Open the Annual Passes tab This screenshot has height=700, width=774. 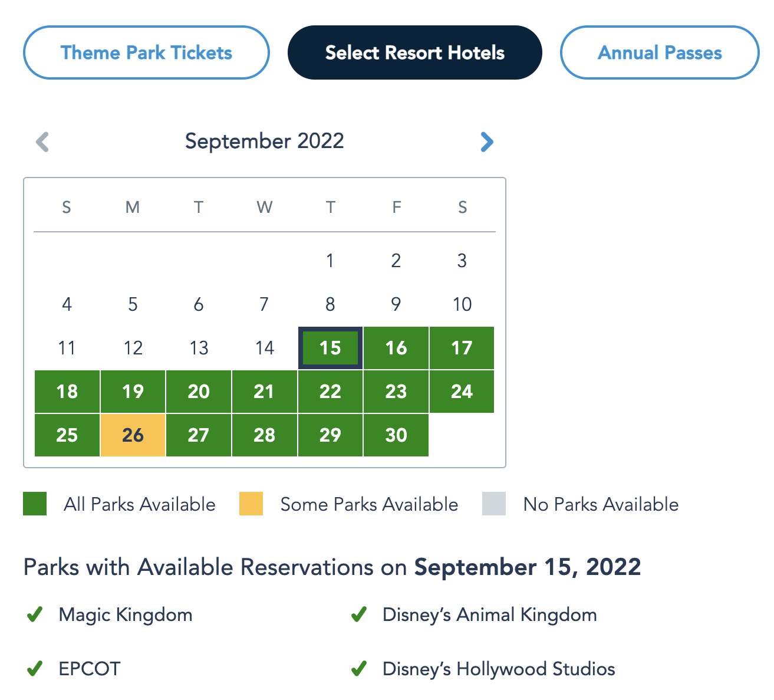[x=659, y=52]
